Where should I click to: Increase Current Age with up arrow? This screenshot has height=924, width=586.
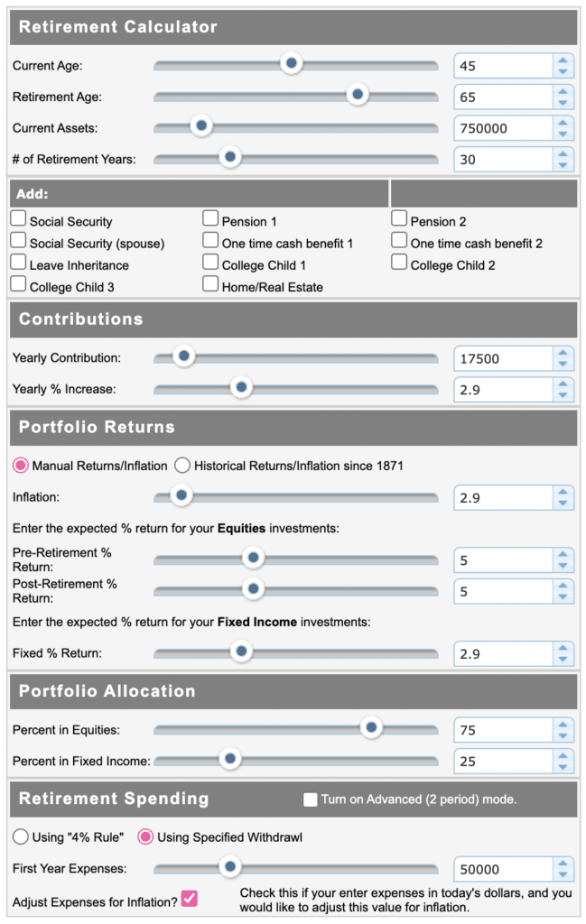pos(563,60)
